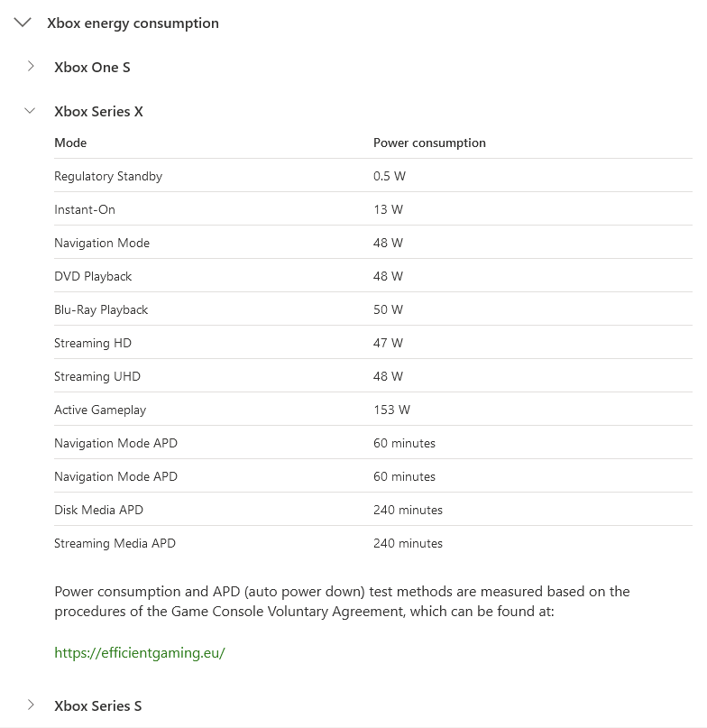Click the Streaming Media APD row label
Viewport: 707px width, 728px height.
click(x=115, y=544)
